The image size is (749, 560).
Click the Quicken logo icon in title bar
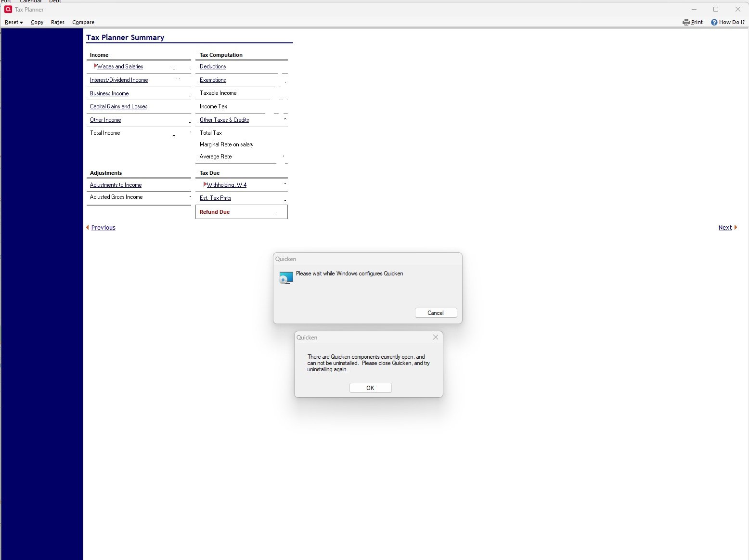8,9
